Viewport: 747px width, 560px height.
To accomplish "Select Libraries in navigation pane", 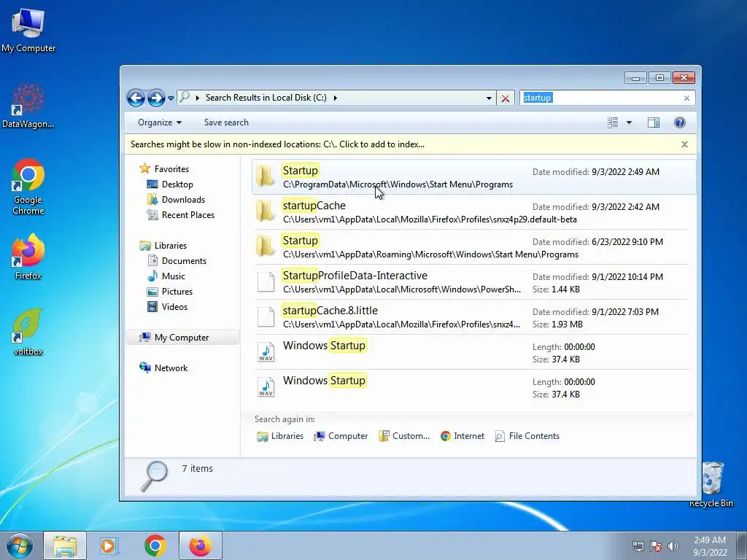I will (163, 246).
